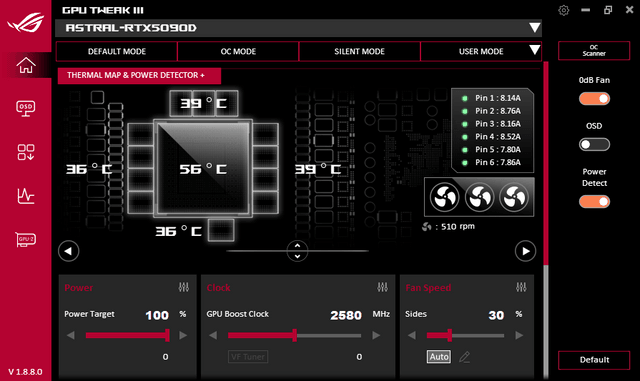The image size is (640, 381).
Task: Click the GPU core 56 °C reading
Action: (203, 169)
